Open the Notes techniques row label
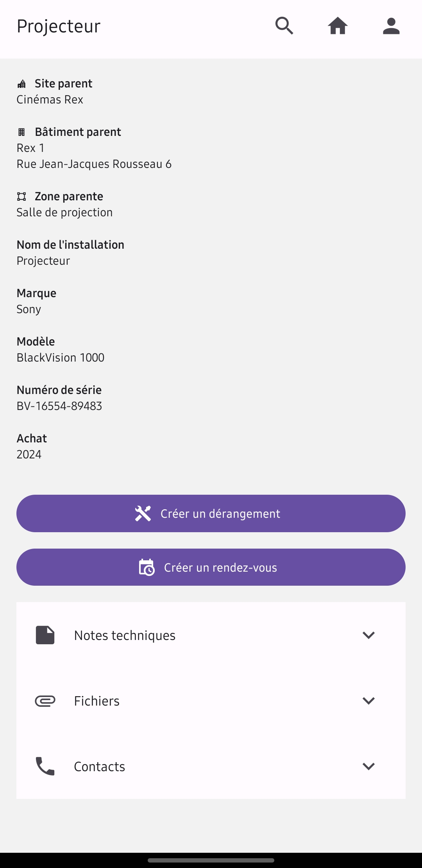 [x=125, y=635]
